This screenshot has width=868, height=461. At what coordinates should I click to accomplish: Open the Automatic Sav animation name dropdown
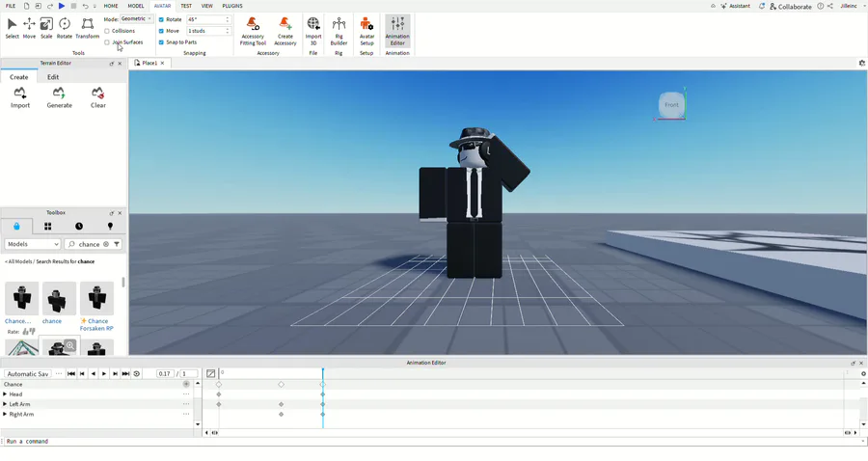pyautogui.click(x=28, y=373)
